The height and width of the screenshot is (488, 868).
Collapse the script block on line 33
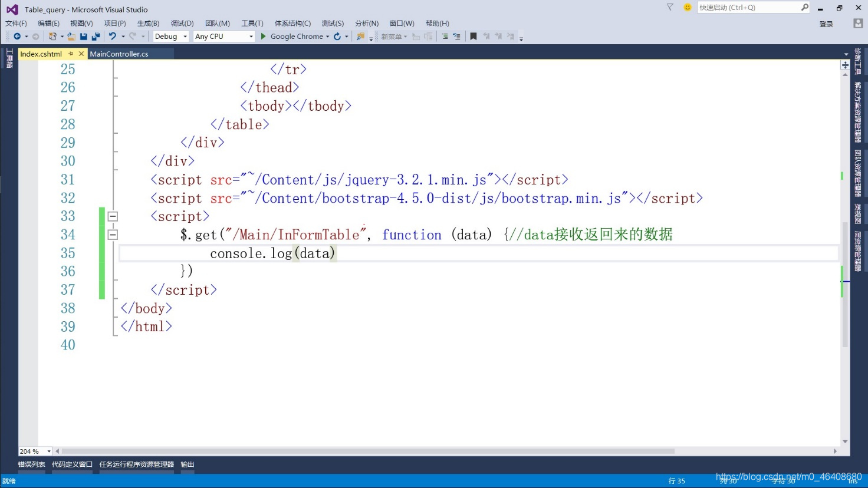click(x=113, y=216)
